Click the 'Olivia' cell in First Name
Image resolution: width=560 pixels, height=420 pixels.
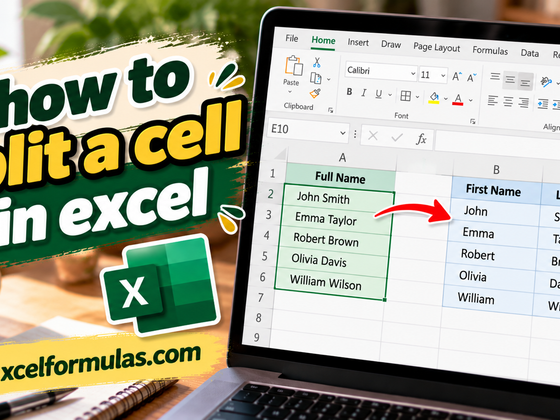pyautogui.click(x=489, y=277)
